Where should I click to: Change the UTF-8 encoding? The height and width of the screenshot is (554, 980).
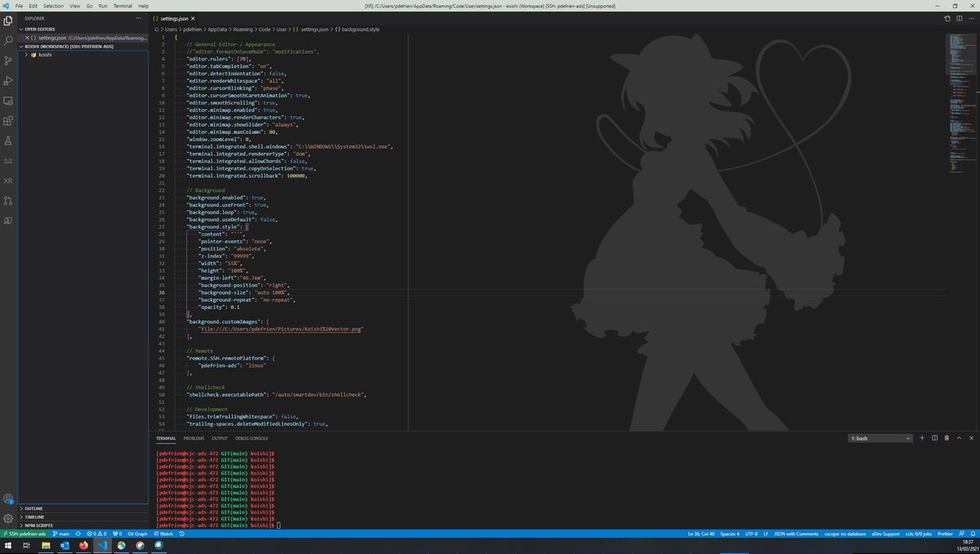751,534
